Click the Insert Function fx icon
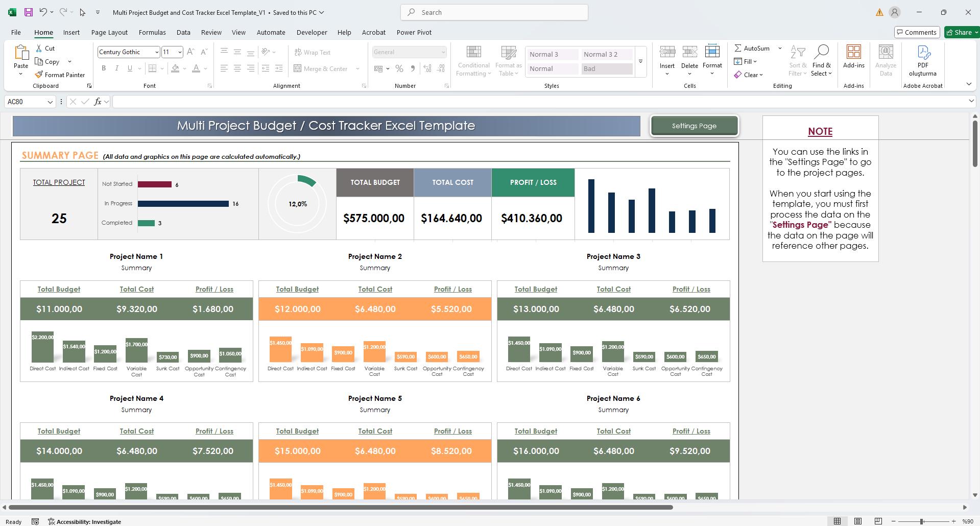Image resolution: width=980 pixels, height=526 pixels. pyautogui.click(x=98, y=102)
